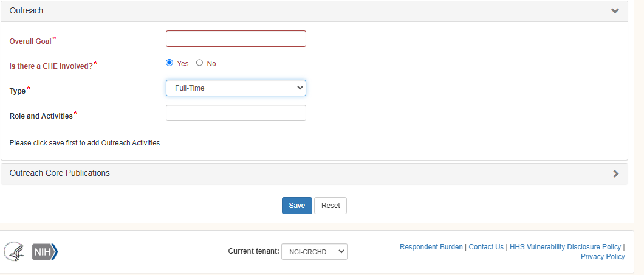Click the Role and Activities field
644x275 pixels.
236,113
